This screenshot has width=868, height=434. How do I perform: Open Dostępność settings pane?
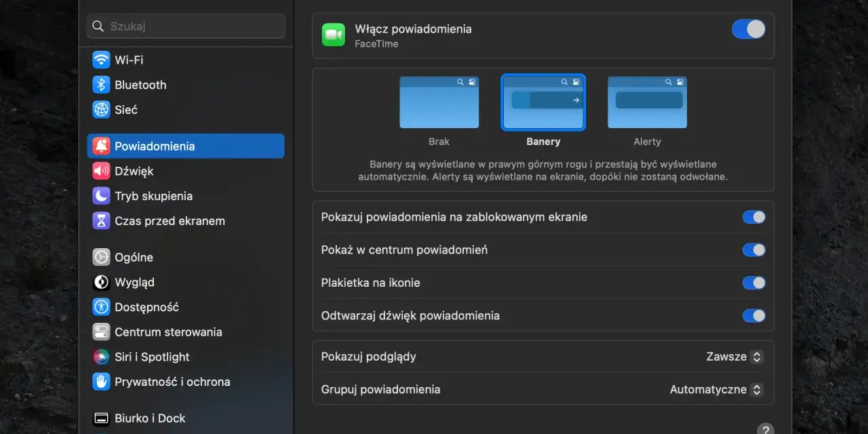tap(186, 307)
